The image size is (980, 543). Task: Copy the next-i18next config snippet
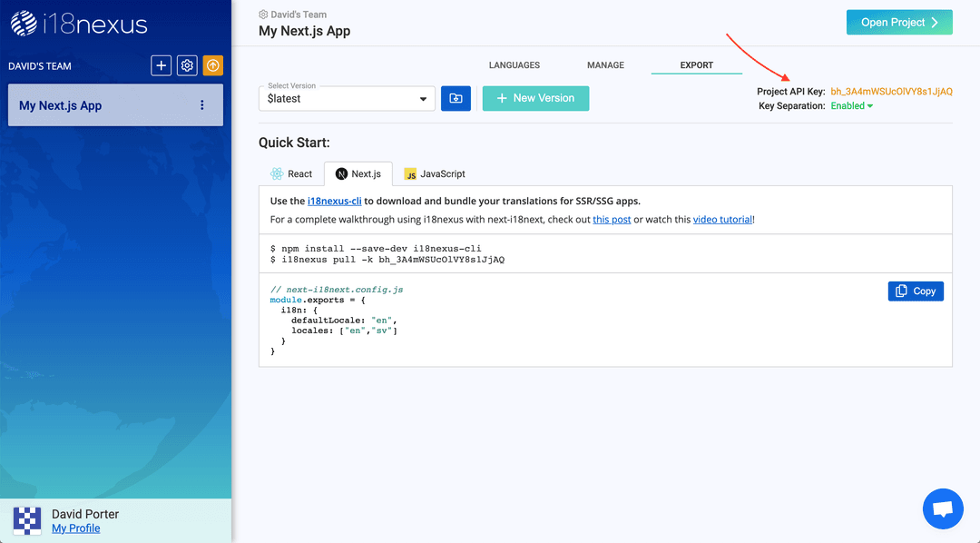click(x=916, y=291)
